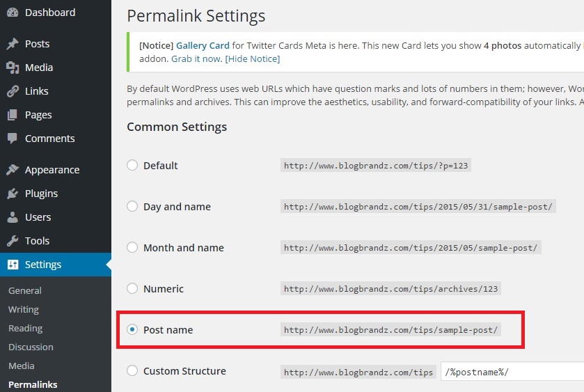Image resolution: width=584 pixels, height=392 pixels.
Task: Click the Posts pushpin icon
Action: [x=13, y=44]
